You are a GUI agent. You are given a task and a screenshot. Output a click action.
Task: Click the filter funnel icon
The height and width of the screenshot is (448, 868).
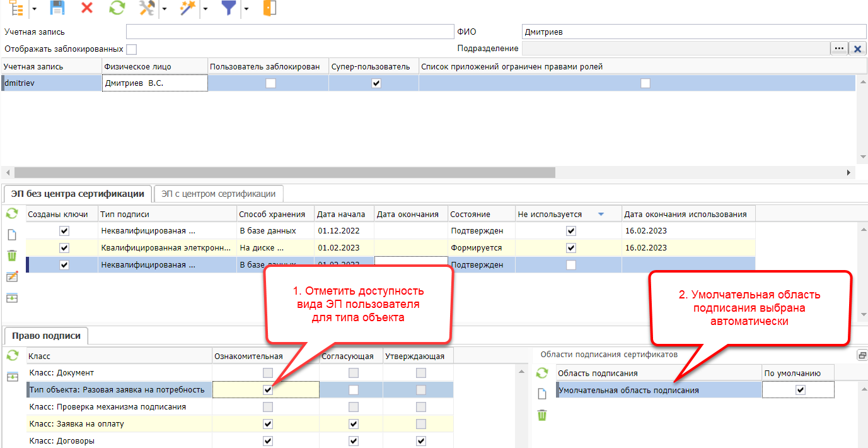[228, 8]
